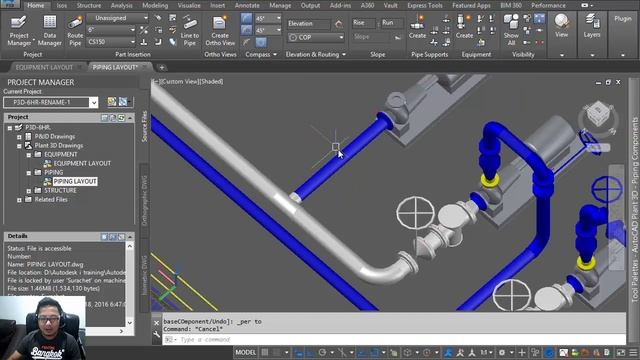Image resolution: width=640 pixels, height=360 pixels.
Task: Open Project Manager from the ribbon
Action: click(19, 31)
